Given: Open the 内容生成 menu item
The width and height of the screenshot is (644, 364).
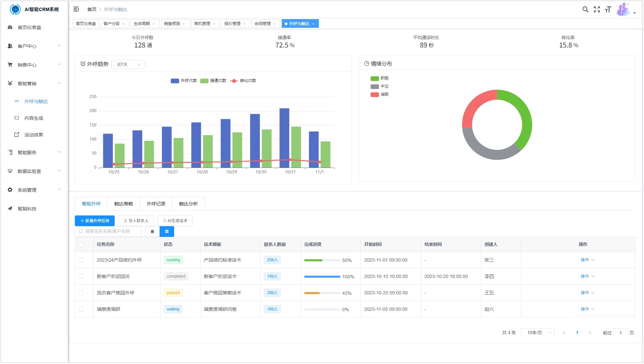Looking at the screenshot, I should pos(33,118).
